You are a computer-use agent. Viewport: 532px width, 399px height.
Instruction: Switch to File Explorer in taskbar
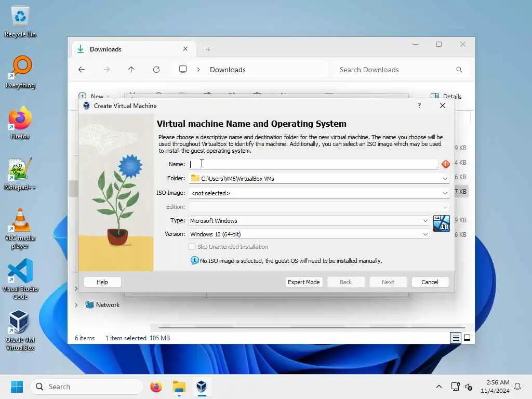(179, 387)
